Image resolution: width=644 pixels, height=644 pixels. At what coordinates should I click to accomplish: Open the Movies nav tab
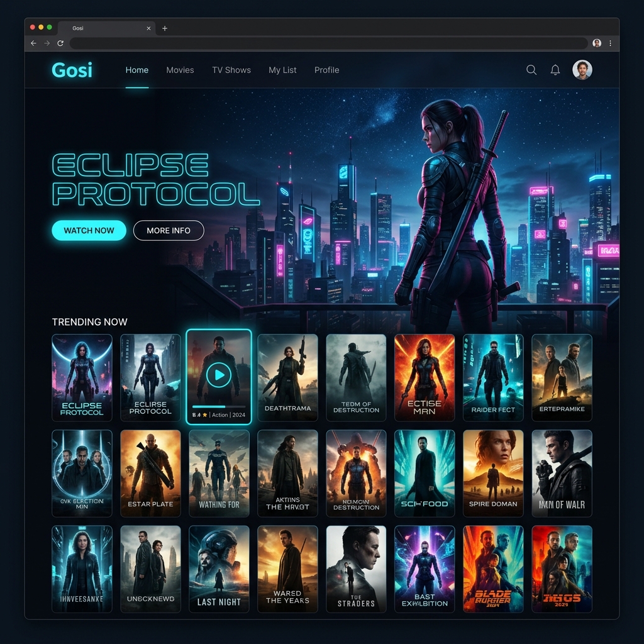pyautogui.click(x=180, y=70)
